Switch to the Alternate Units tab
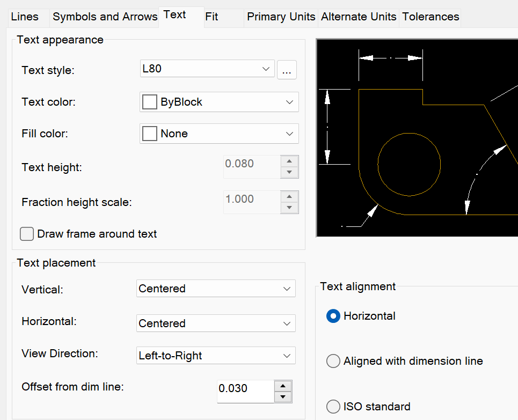 pos(358,17)
